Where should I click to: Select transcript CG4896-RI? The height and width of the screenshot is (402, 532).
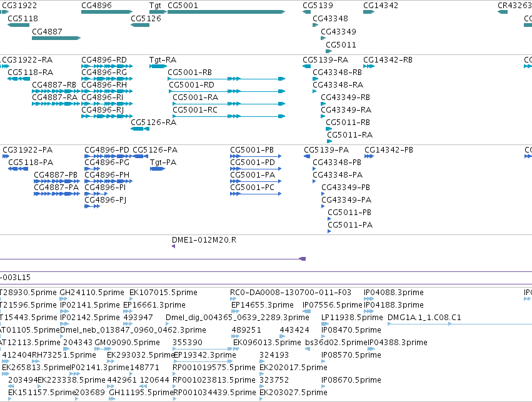(103, 98)
